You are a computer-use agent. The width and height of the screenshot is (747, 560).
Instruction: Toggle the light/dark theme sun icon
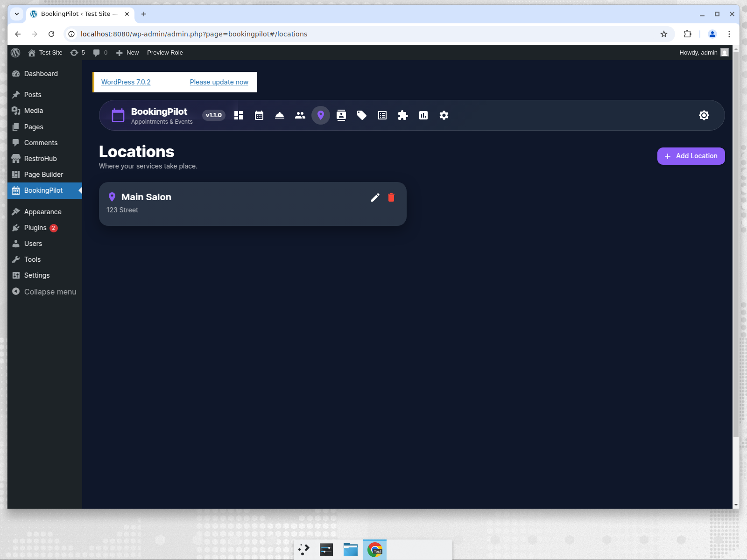704,115
